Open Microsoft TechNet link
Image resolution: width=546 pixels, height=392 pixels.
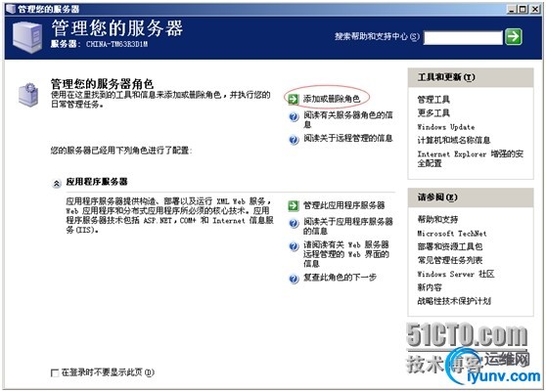452,234
